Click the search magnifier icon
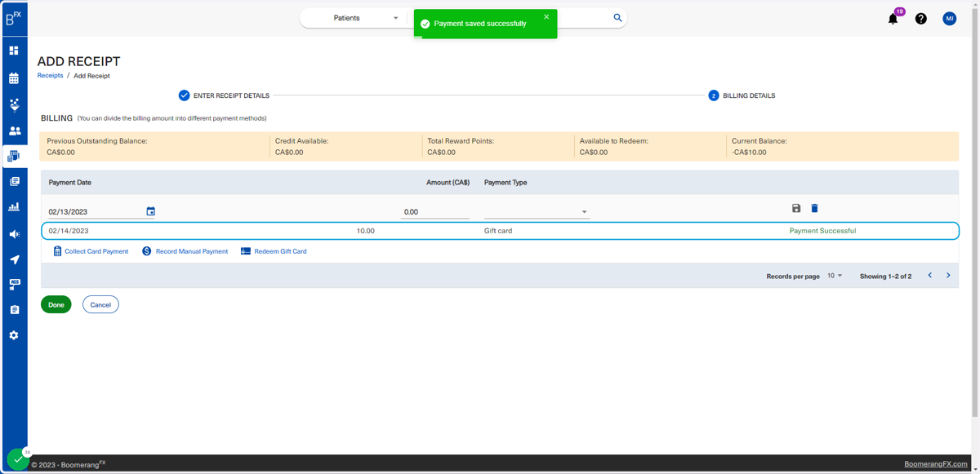The image size is (980, 474). pyautogui.click(x=617, y=18)
